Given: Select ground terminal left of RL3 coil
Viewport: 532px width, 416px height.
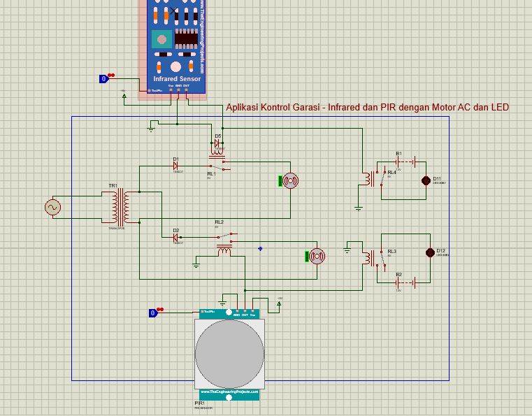Looking at the screenshot, I should (347, 251).
